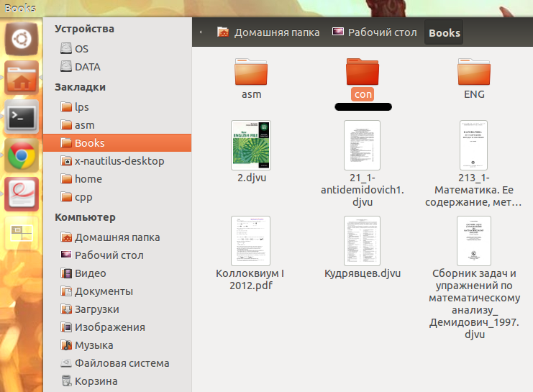Launch Google Chrome from the launcher

(22, 155)
